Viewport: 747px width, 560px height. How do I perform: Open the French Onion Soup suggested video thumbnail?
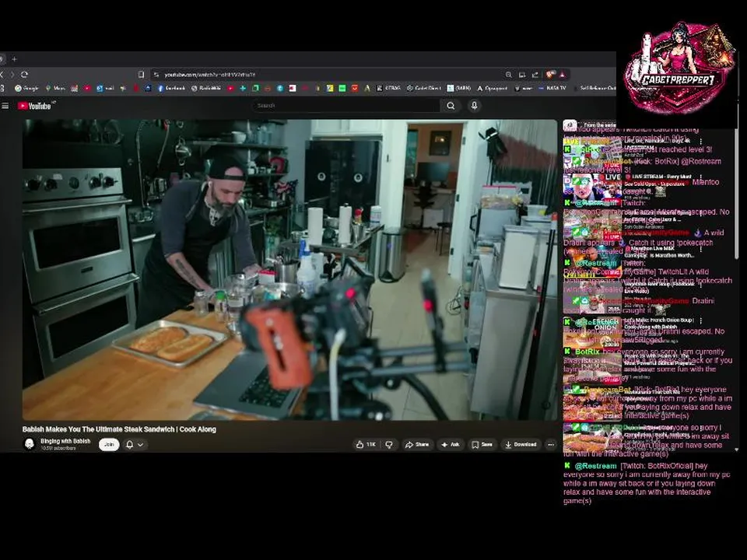592,332
